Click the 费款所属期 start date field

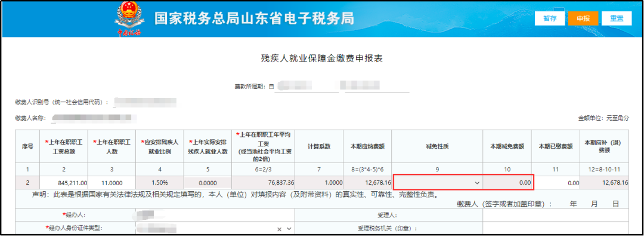(x=307, y=87)
